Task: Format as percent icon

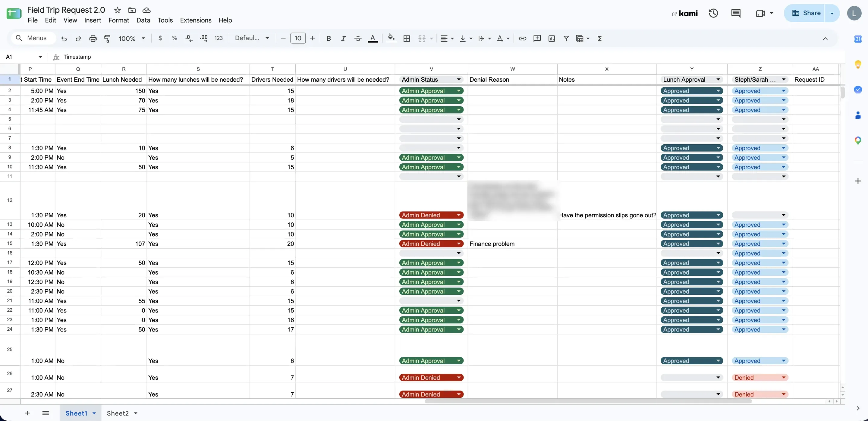Action: 175,38
